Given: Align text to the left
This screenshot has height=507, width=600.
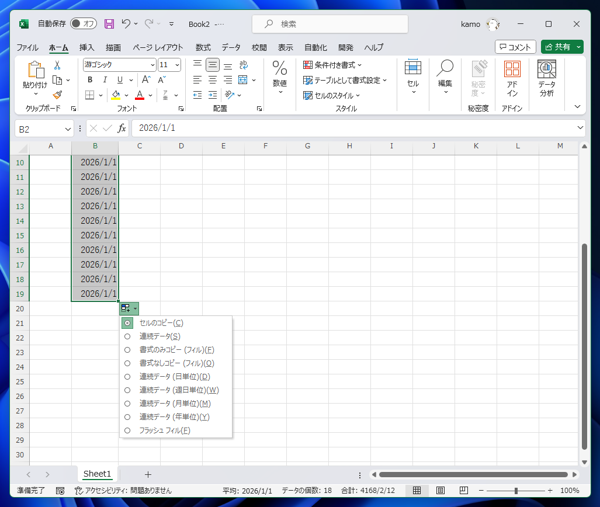Looking at the screenshot, I should point(197,80).
